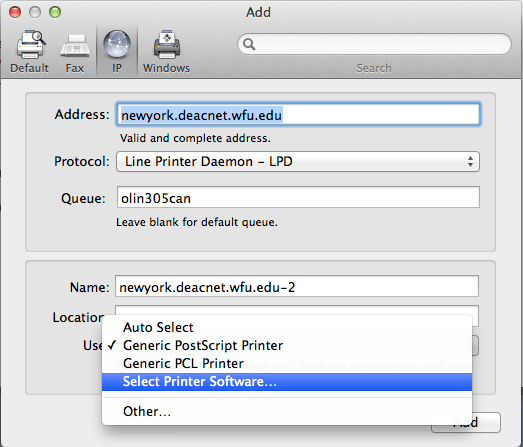
Task: Click the yellow minimize window button
Action: (x=35, y=12)
